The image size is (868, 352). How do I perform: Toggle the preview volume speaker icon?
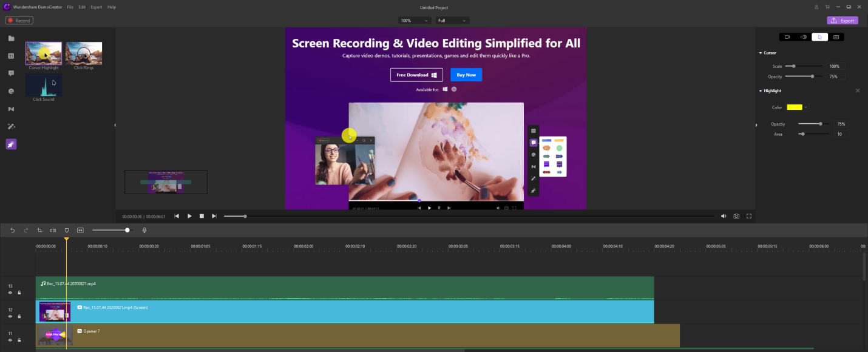coord(724,216)
